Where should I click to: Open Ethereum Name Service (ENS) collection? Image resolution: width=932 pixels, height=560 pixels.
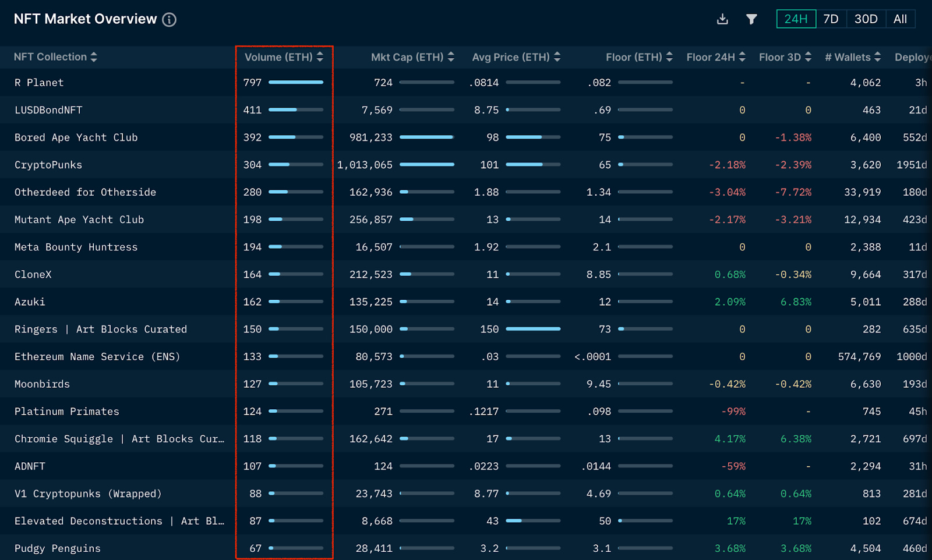pyautogui.click(x=97, y=356)
